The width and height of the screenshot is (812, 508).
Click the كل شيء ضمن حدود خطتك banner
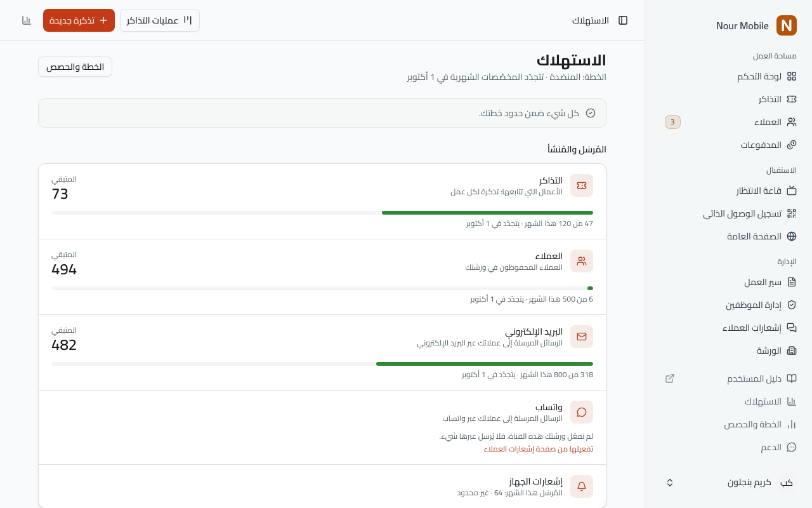tap(322, 113)
